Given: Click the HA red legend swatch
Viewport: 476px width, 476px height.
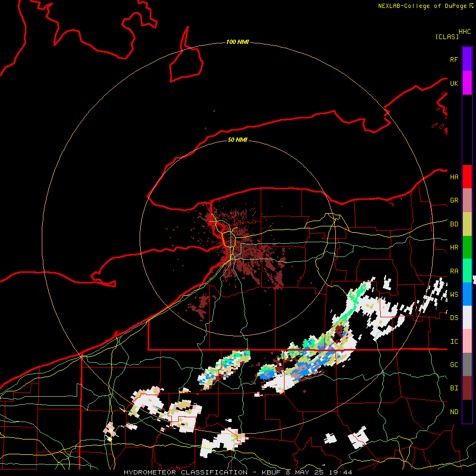Looking at the screenshot, I should tap(467, 177).
